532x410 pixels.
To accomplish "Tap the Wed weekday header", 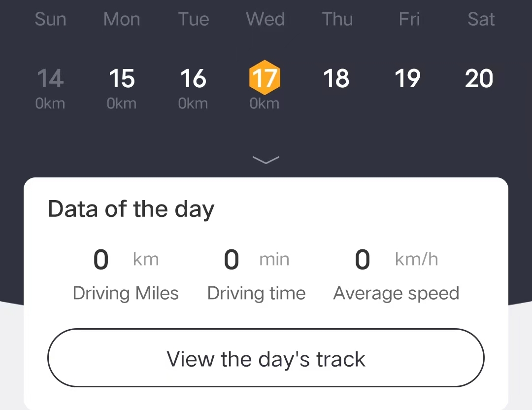I will 265,19.
